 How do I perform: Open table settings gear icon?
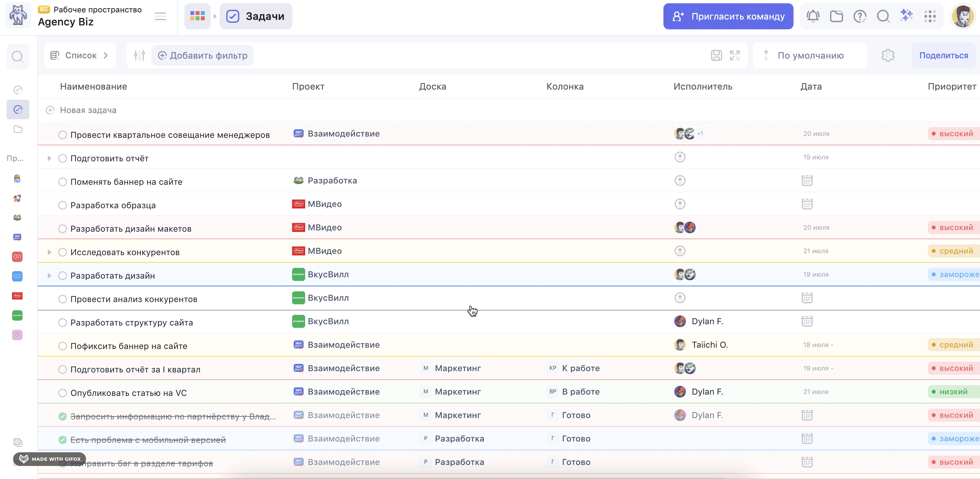coord(887,55)
